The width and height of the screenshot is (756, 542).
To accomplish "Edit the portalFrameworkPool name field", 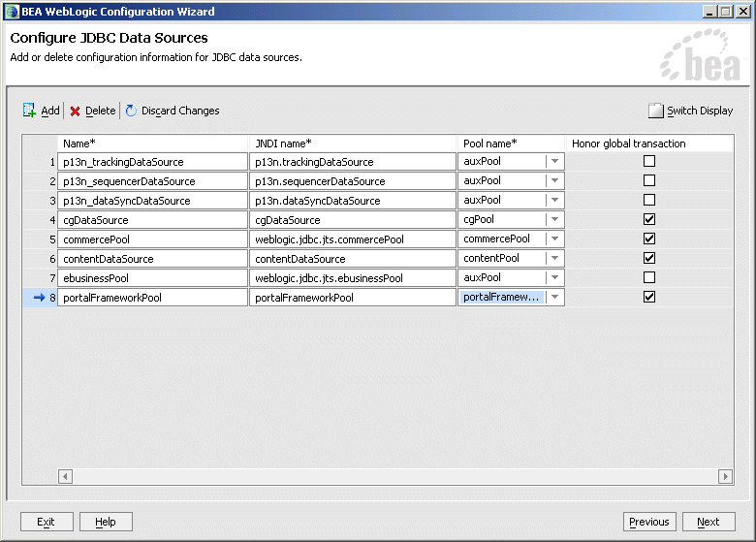I will [x=152, y=297].
